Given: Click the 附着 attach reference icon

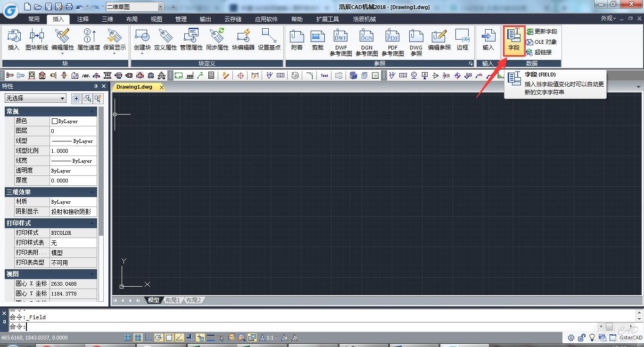Looking at the screenshot, I should (297, 39).
